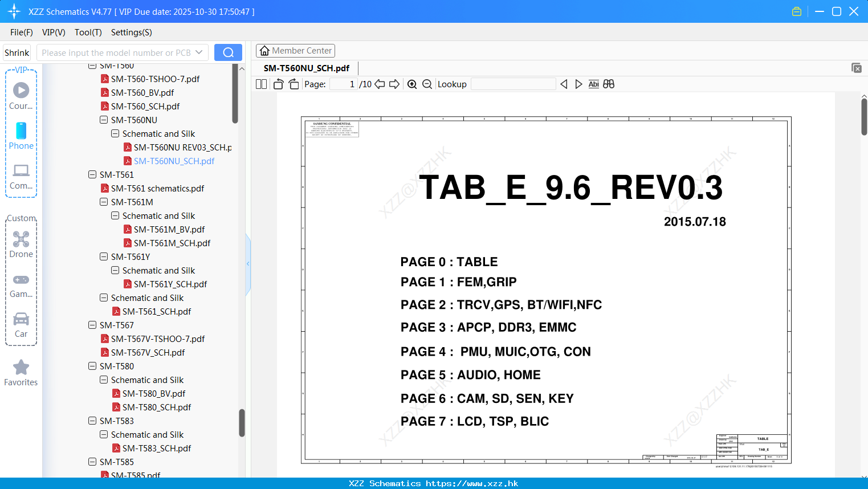Open the Drone category
Viewport: 868px width, 489px height.
(21, 244)
